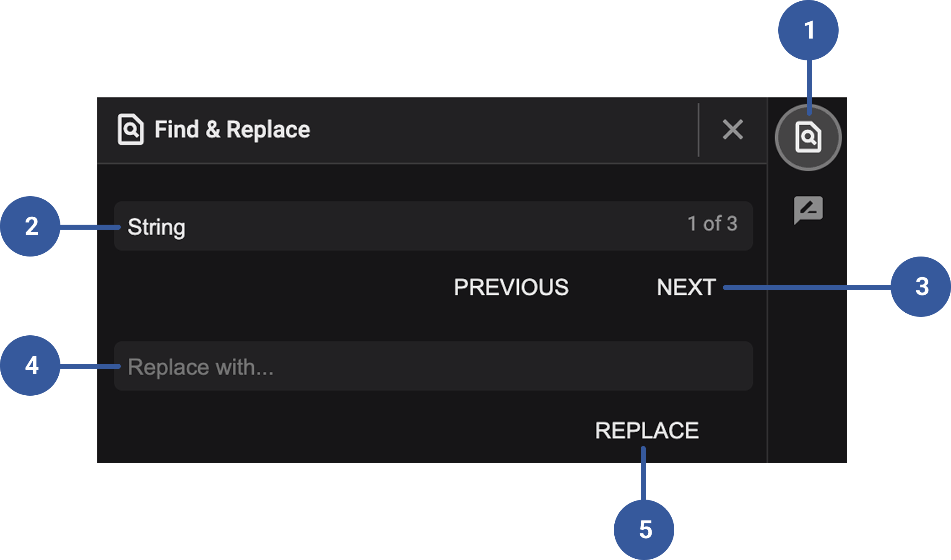Dismiss the dialog with the X button

click(x=733, y=129)
